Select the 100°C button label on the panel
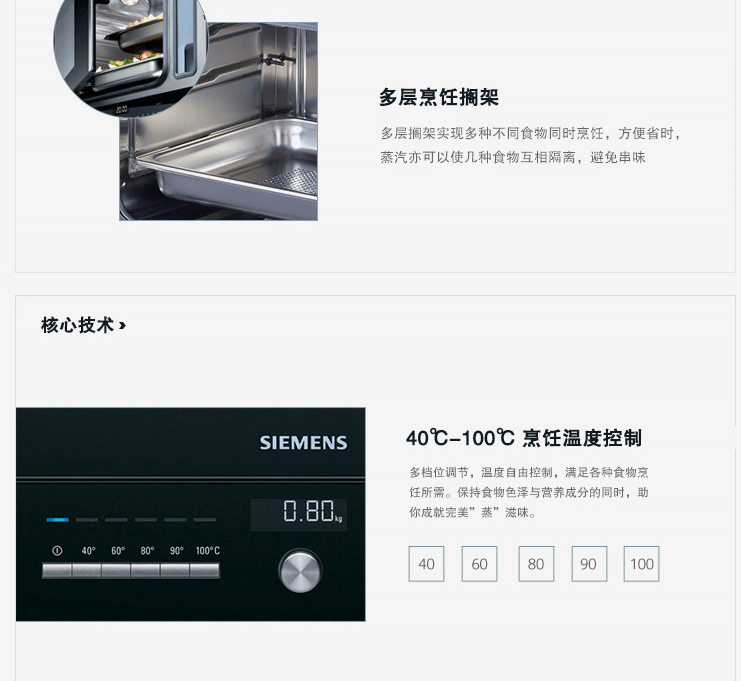Viewport: 741px width, 681px height. [x=208, y=551]
